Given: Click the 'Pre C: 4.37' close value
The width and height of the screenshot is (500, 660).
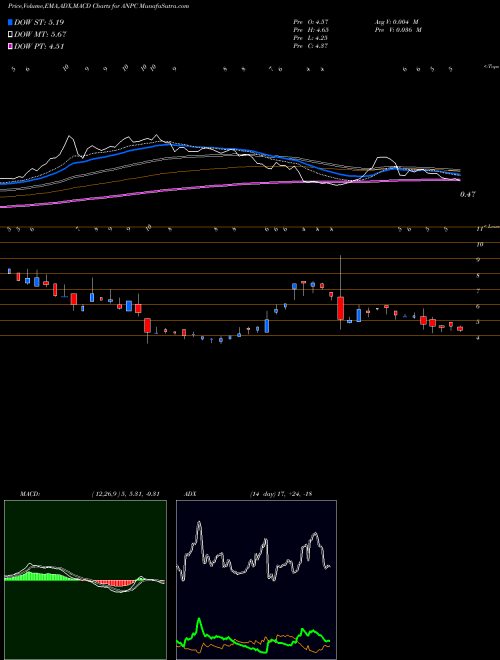Looking at the screenshot, I should click(x=311, y=45).
